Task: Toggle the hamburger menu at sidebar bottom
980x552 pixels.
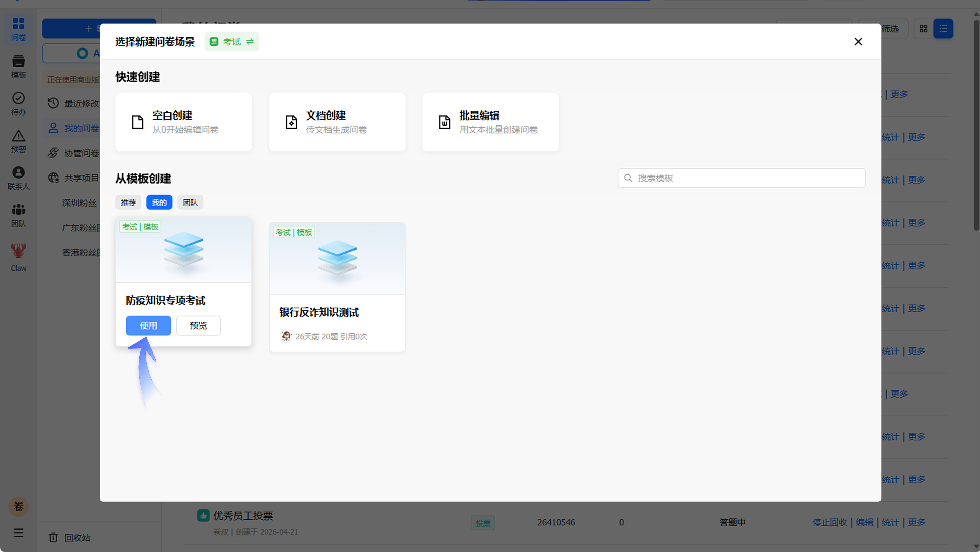Action: coord(18,532)
